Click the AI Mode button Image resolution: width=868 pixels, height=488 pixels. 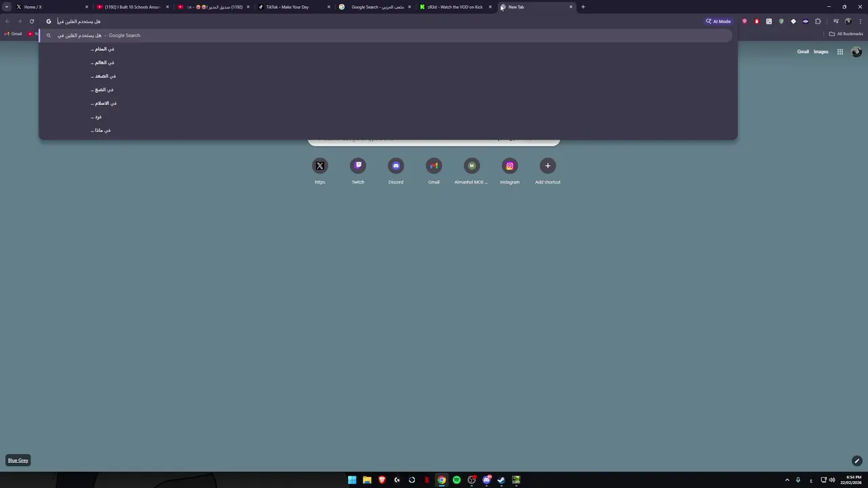pos(718,21)
